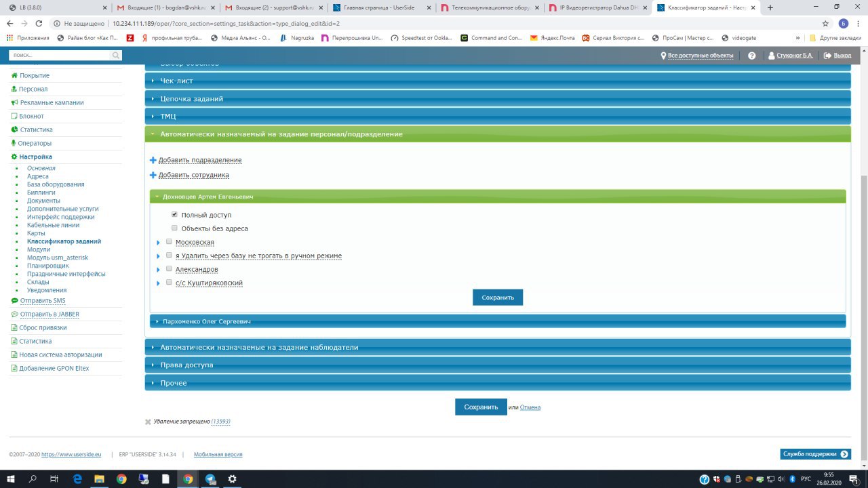Click Сохранить inside the Дохновцев employee panel
The width and height of the screenshot is (868, 488).
tap(498, 297)
